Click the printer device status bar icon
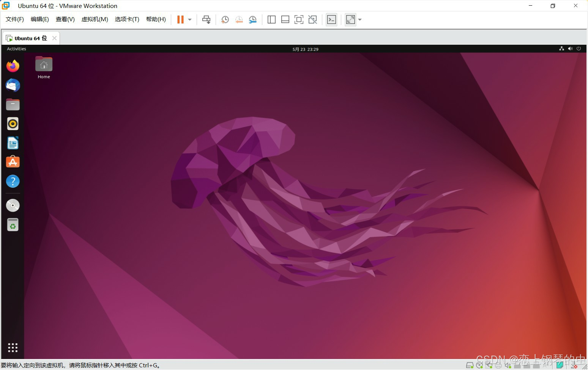The width and height of the screenshot is (588, 370). (498, 365)
